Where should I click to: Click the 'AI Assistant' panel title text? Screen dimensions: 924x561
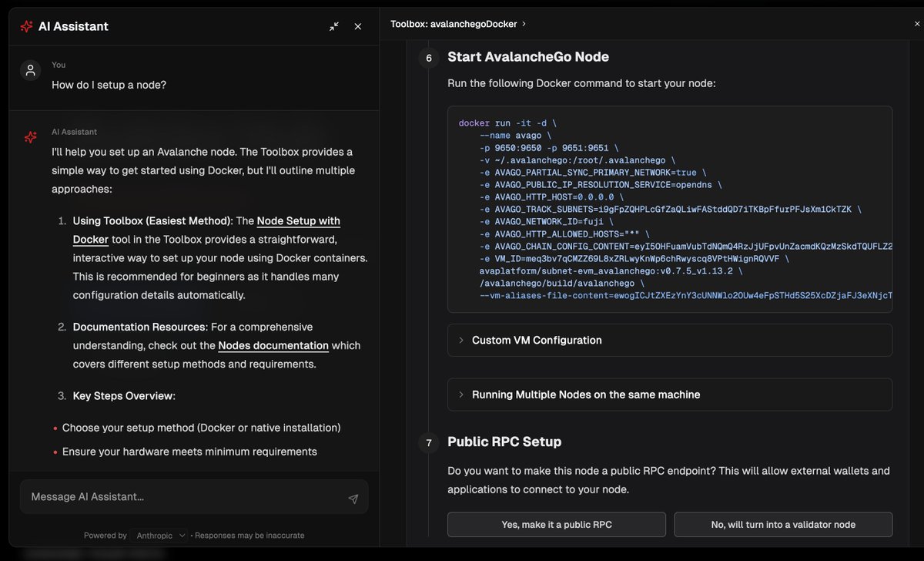73,26
